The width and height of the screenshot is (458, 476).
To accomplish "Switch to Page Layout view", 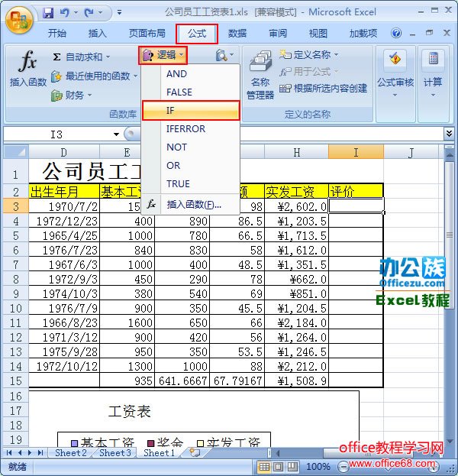I will tap(279, 466).
